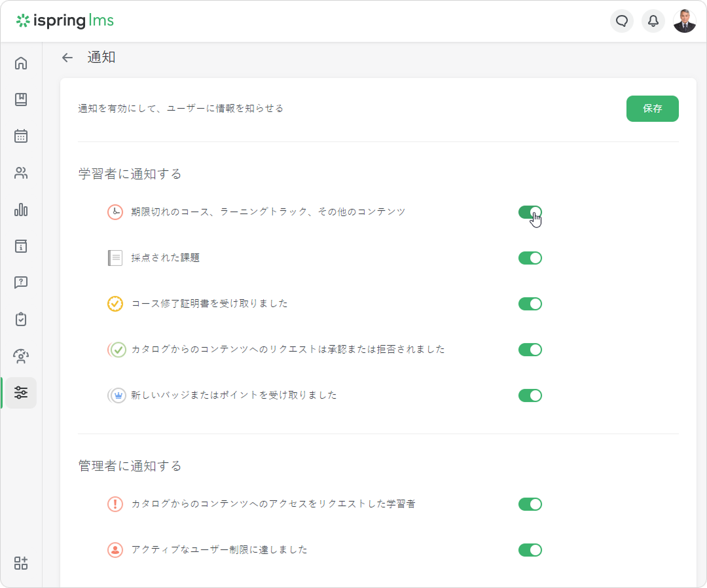Viewport: 707px width, 588px height.
Task: Toggle the 採点された課題 notification switch
Action: pos(530,258)
